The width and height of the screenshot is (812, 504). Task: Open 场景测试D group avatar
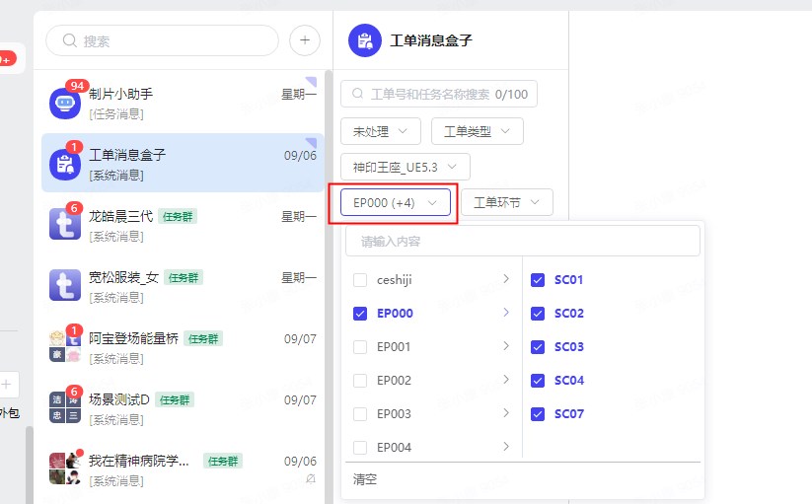point(64,407)
